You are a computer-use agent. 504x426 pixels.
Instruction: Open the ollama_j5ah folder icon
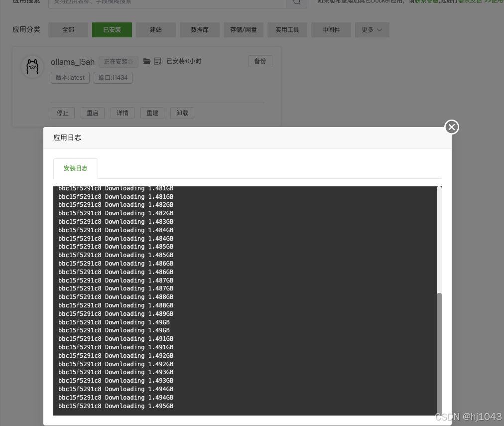(147, 61)
